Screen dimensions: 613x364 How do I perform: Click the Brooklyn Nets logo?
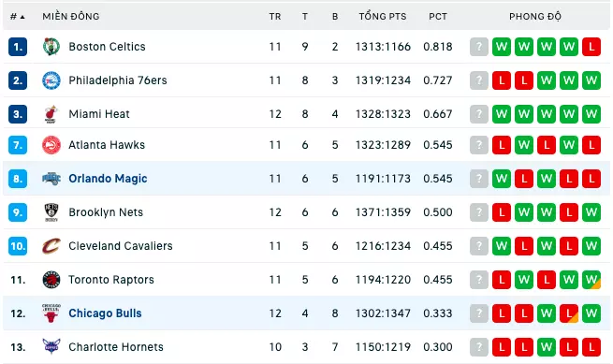pyautogui.click(x=51, y=212)
